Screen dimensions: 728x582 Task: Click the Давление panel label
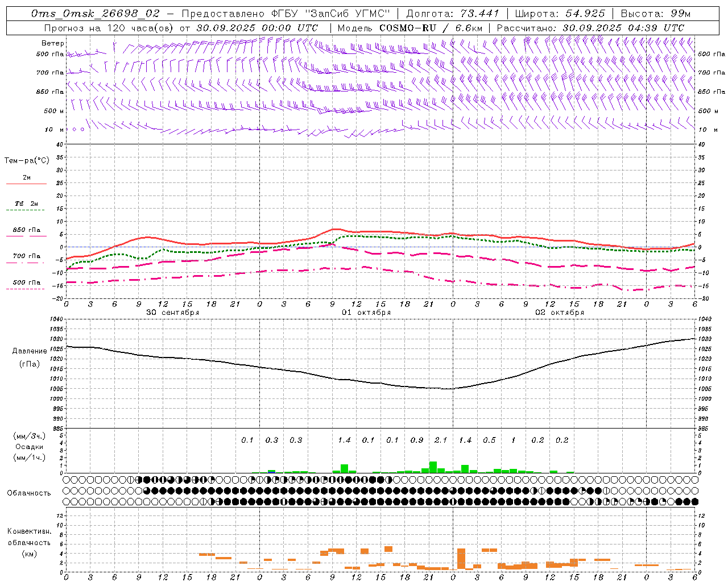pyautogui.click(x=30, y=351)
